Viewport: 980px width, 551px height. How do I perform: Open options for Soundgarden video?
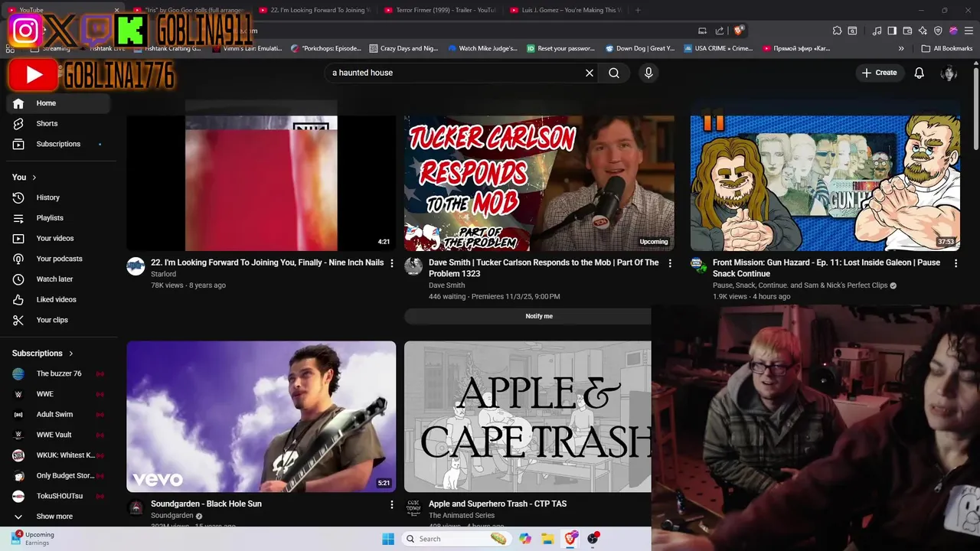click(392, 504)
